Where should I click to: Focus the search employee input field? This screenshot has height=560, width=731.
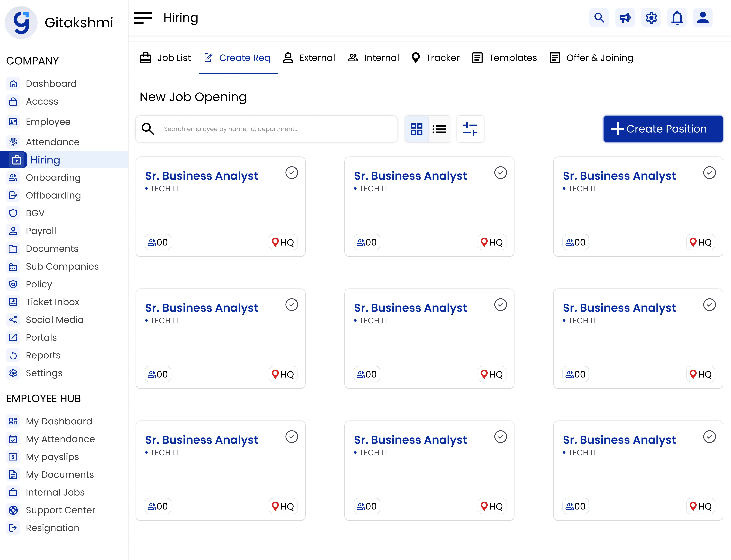(x=267, y=129)
